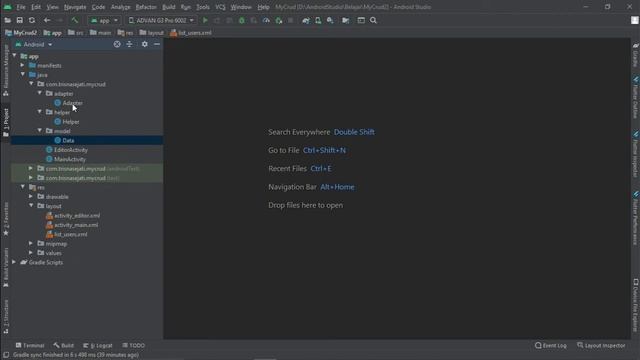This screenshot has height=360, width=640.
Task: Open the ADVAN G3 Pro device dropdown
Action: [162, 20]
